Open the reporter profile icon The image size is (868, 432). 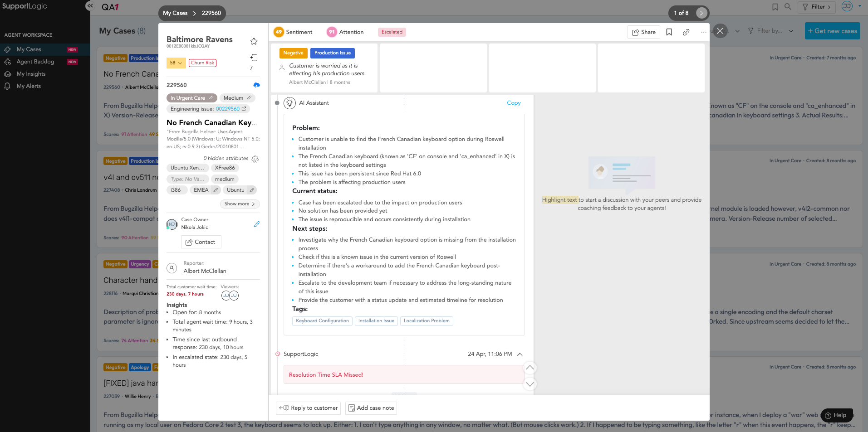(x=172, y=267)
